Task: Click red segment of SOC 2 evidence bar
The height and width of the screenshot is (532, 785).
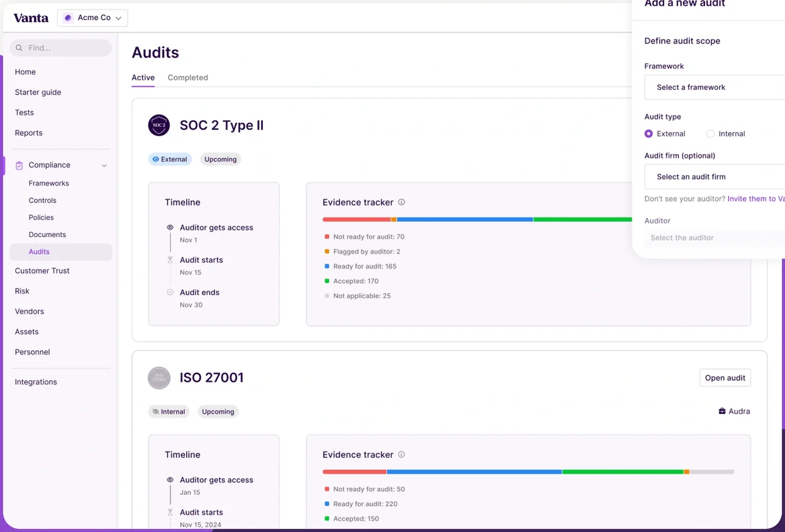Action: click(x=357, y=219)
